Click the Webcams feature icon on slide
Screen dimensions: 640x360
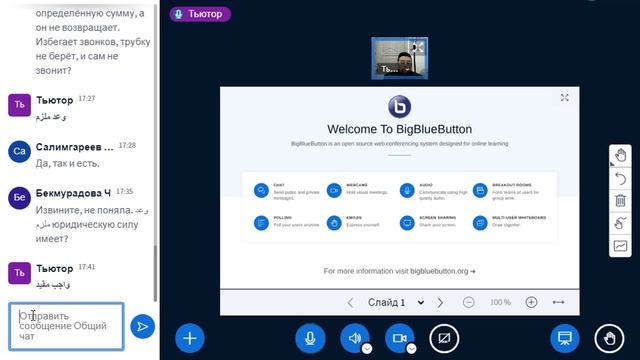coord(334,190)
